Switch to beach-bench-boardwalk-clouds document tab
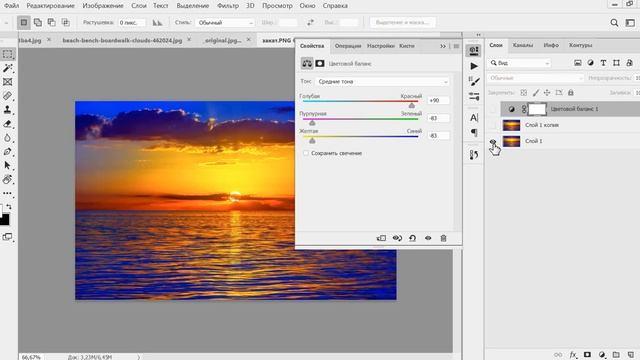This screenshot has height=360, width=640. [122, 40]
